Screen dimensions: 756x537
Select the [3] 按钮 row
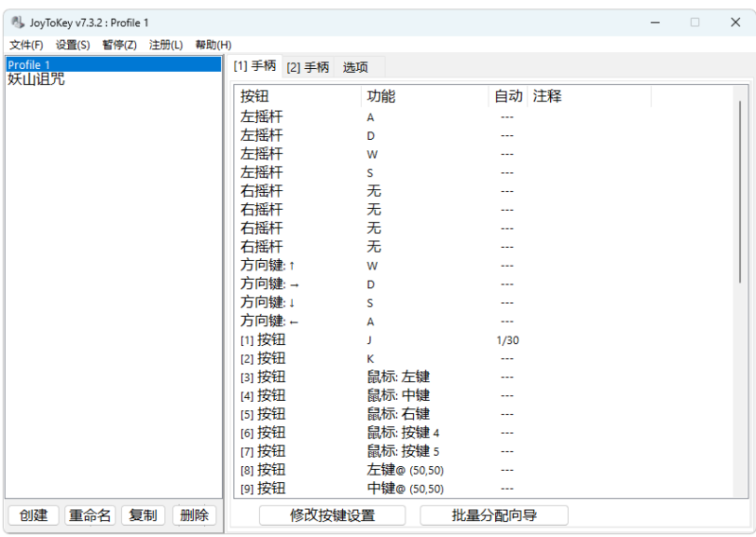[484, 377]
